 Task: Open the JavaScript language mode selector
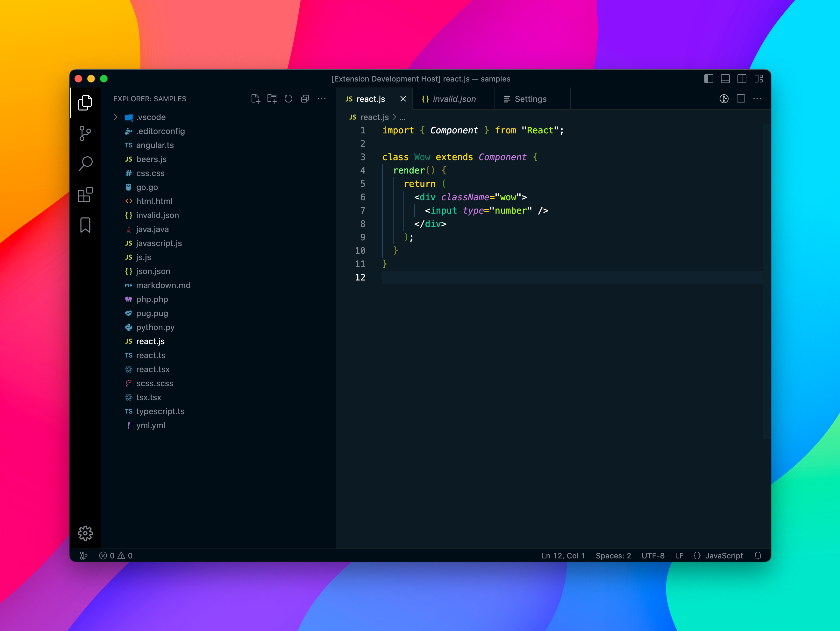(724, 556)
